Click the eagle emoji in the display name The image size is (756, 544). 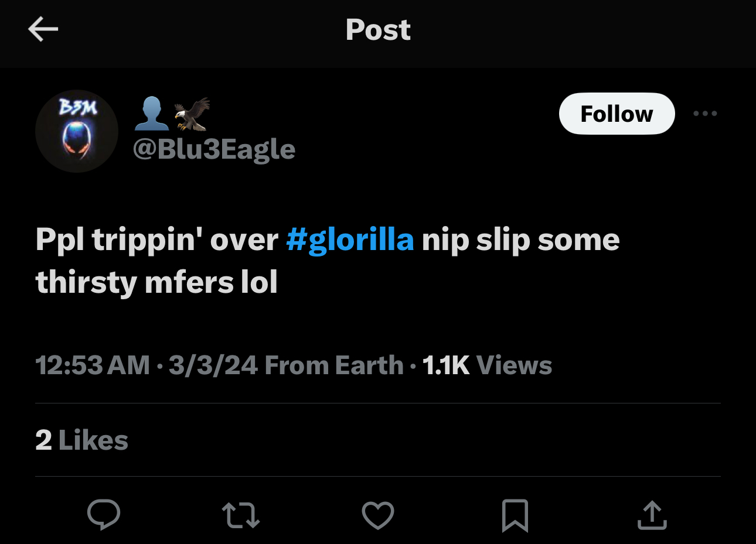[x=192, y=111]
